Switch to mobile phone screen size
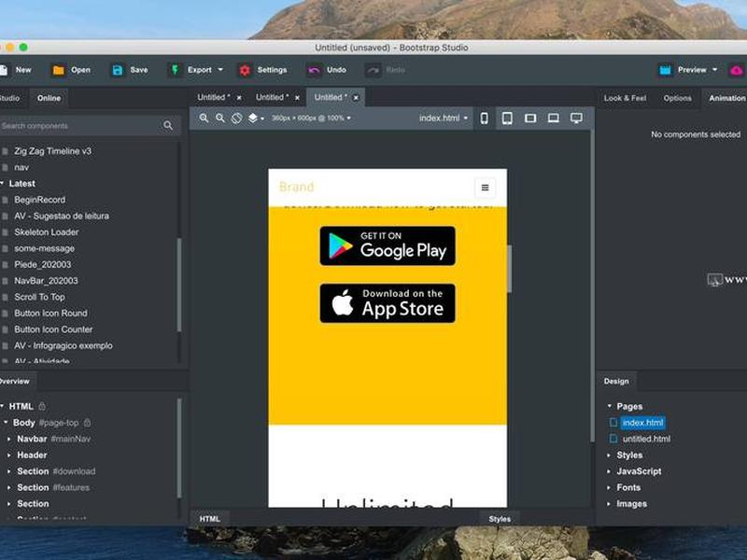Screen dimensions: 747x560 (484, 119)
